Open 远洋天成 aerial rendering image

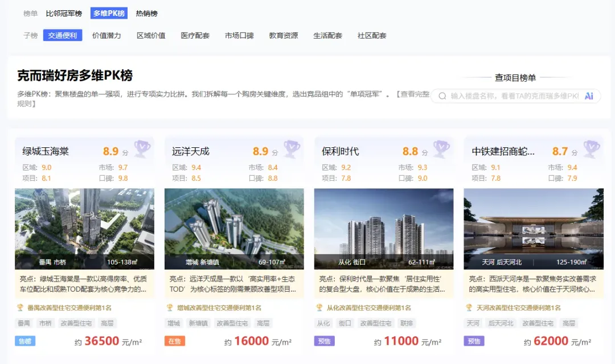tap(234, 229)
